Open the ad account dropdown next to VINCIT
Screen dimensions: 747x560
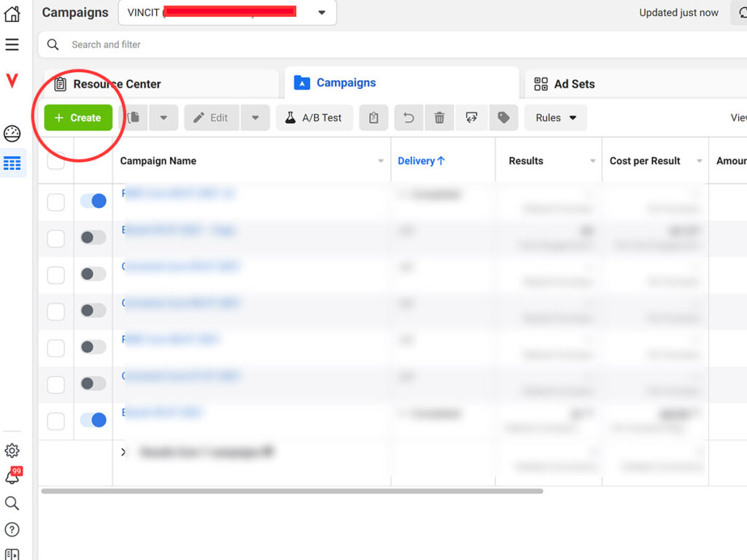321,12
